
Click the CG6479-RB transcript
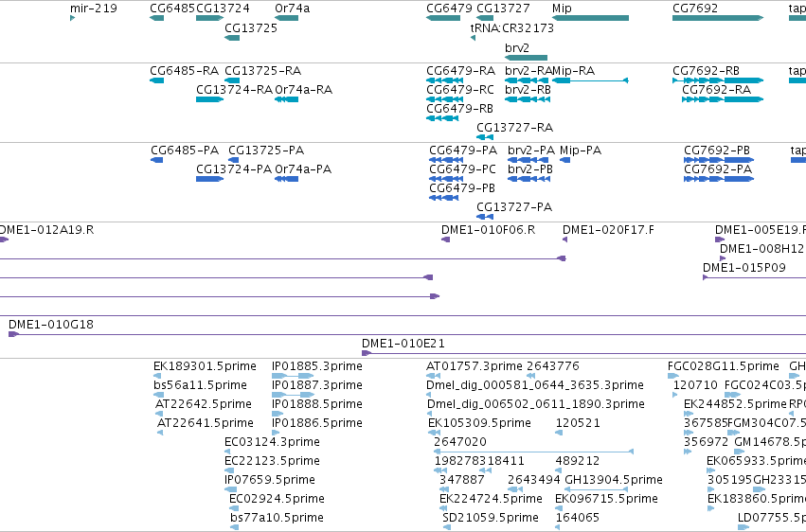[442, 118]
